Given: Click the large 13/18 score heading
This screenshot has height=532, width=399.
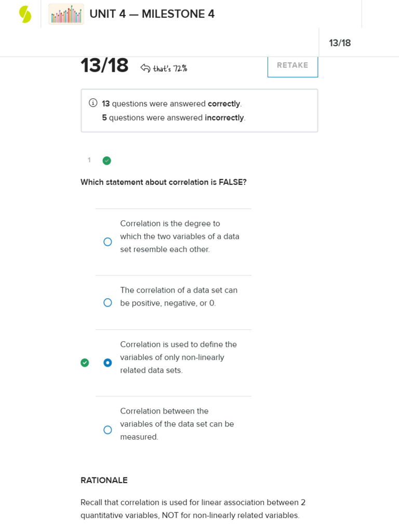Looking at the screenshot, I should point(104,66).
